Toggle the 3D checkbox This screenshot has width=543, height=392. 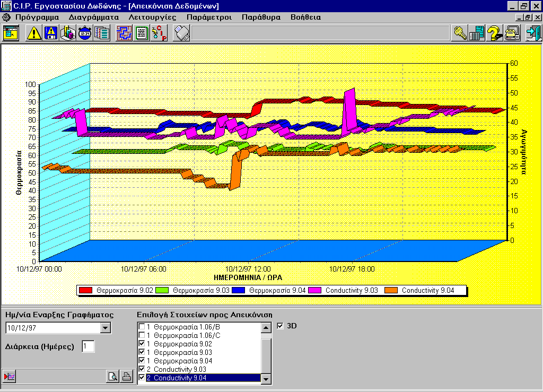click(x=281, y=326)
